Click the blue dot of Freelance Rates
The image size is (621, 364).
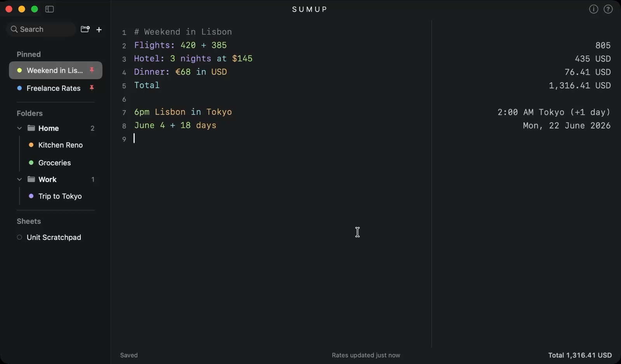click(19, 88)
